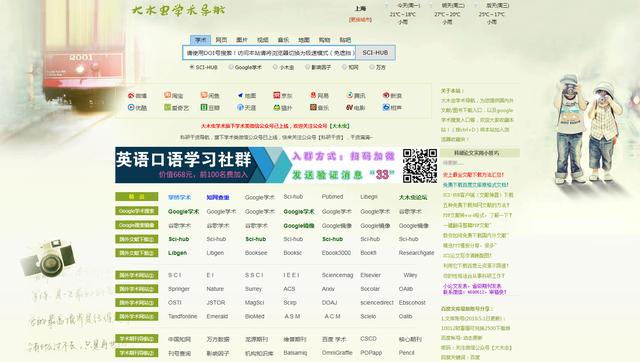The width and height of the screenshot is (640, 362).
Task: Open the 中国知网 CNKI link
Action: pos(179,339)
